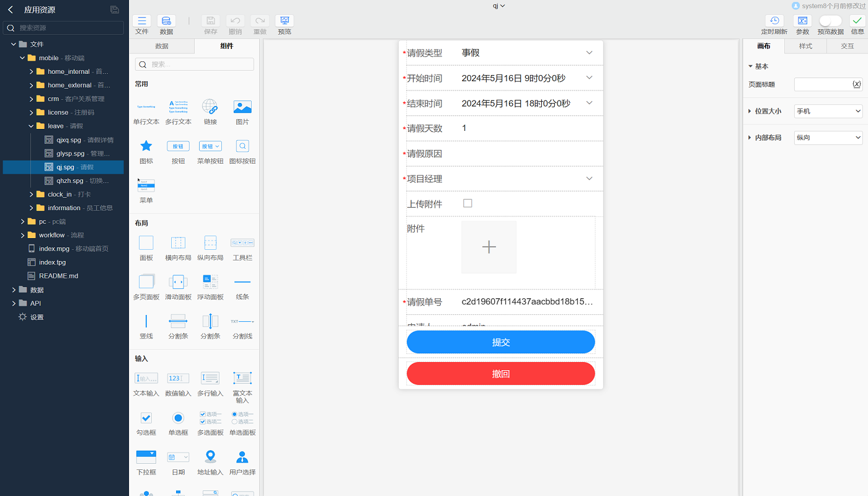Click the Preview icon in toolbar
Viewport: 868px width, 496px height.
(284, 21)
